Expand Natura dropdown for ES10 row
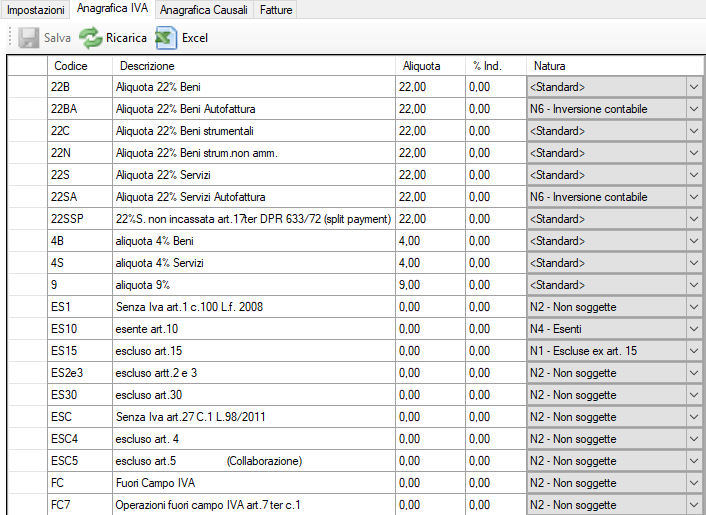The width and height of the screenshot is (706, 515). (695, 329)
